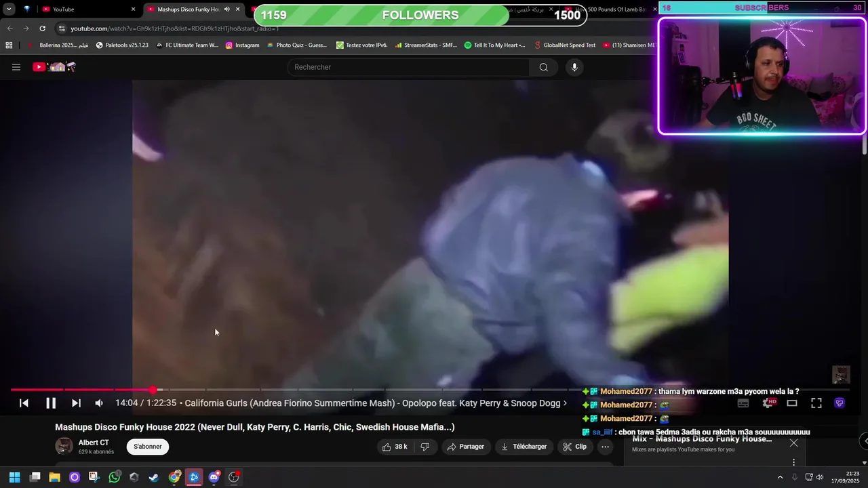This screenshot has width=868, height=488.
Task: Click the channel watermark thumbnail in video
Action: (x=841, y=375)
